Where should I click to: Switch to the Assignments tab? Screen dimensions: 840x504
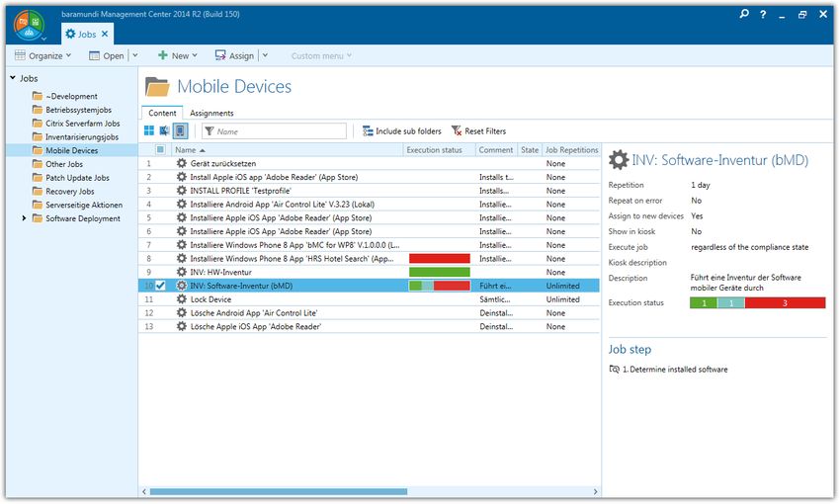(x=211, y=113)
